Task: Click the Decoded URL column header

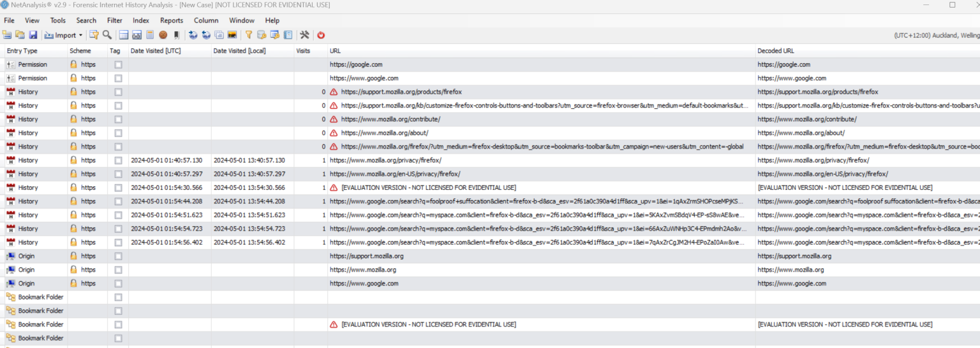Action: tap(775, 51)
